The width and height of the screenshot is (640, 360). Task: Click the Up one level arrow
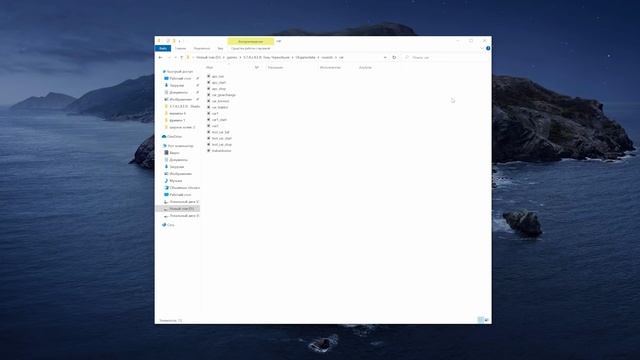[182, 58]
